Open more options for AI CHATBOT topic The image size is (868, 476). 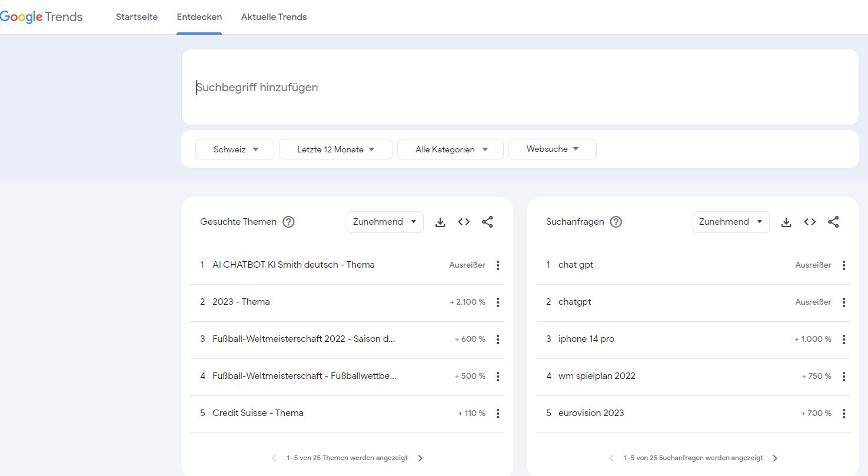[x=498, y=265]
